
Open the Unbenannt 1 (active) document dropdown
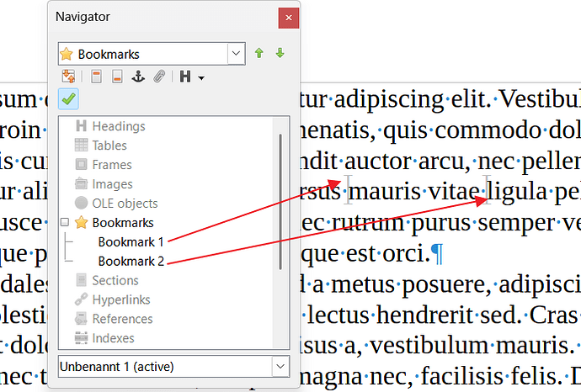tap(280, 367)
